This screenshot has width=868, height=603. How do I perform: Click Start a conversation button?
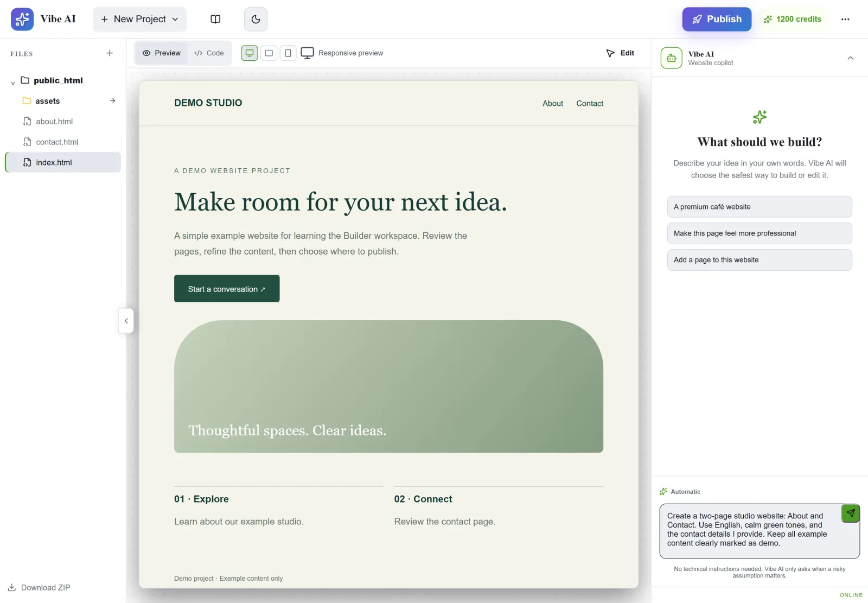coord(227,289)
